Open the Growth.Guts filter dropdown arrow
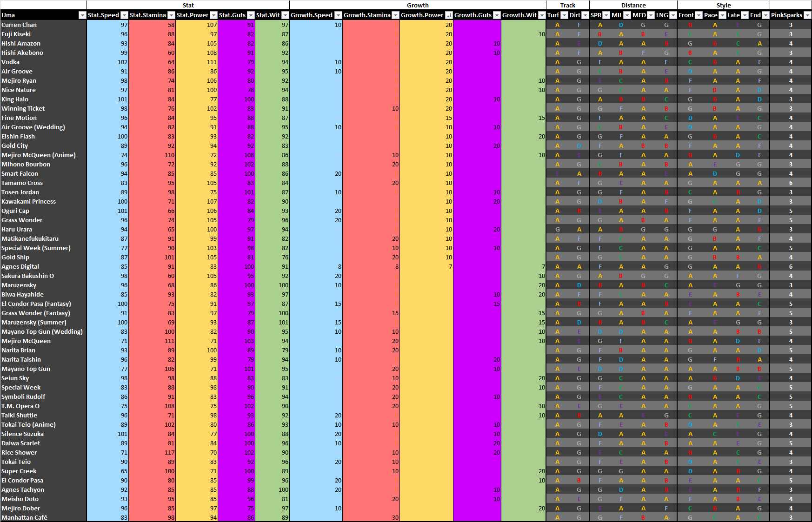This screenshot has width=812, height=522. 497,15
